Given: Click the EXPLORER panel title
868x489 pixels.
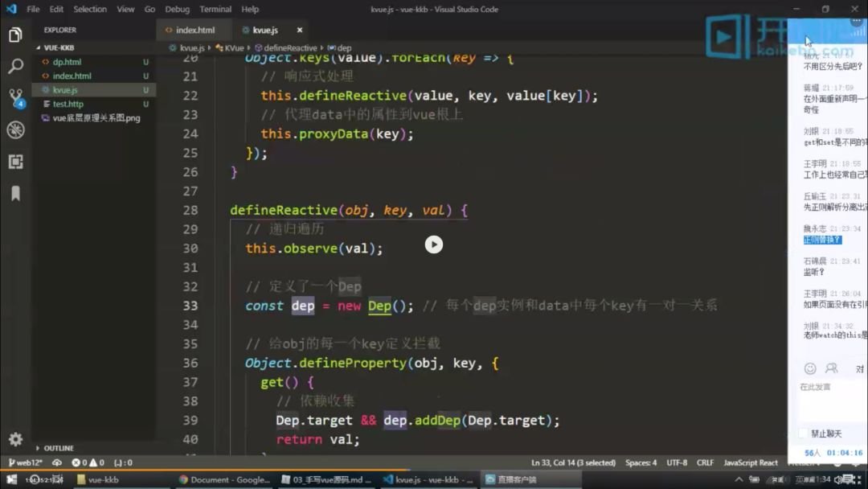Looking at the screenshot, I should tap(59, 30).
